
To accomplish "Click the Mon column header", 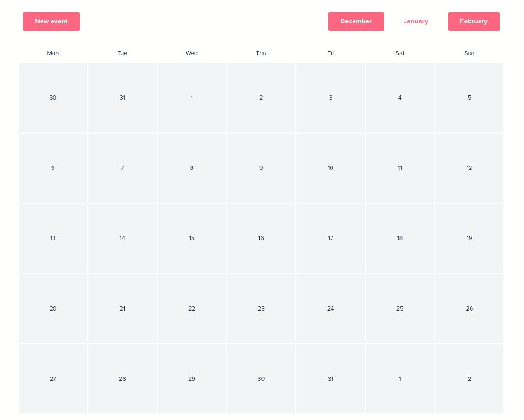I will tap(53, 53).
